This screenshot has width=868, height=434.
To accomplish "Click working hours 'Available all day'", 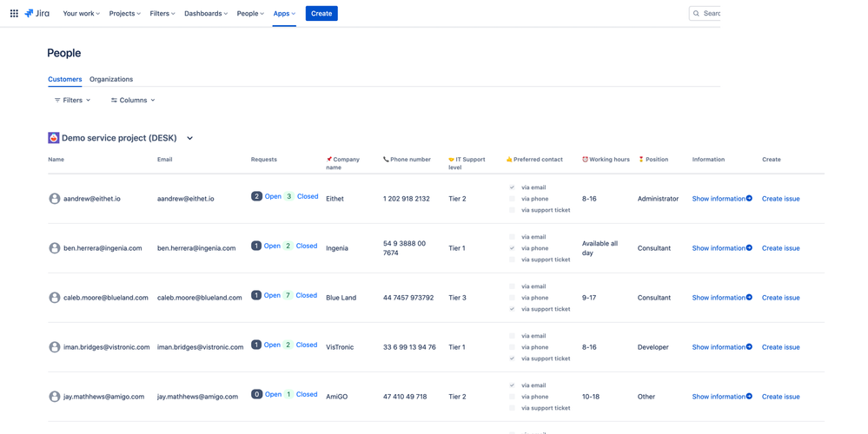I will [x=600, y=248].
